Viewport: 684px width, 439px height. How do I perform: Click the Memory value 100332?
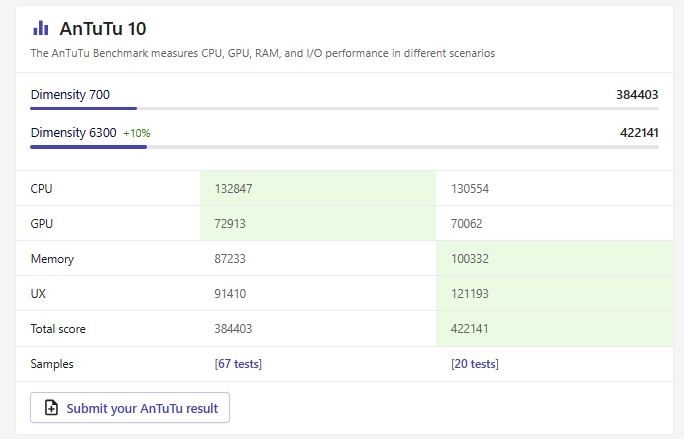pyautogui.click(x=470, y=259)
